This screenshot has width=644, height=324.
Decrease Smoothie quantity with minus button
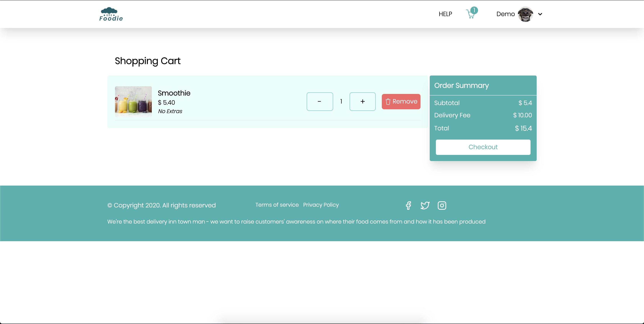(x=320, y=101)
